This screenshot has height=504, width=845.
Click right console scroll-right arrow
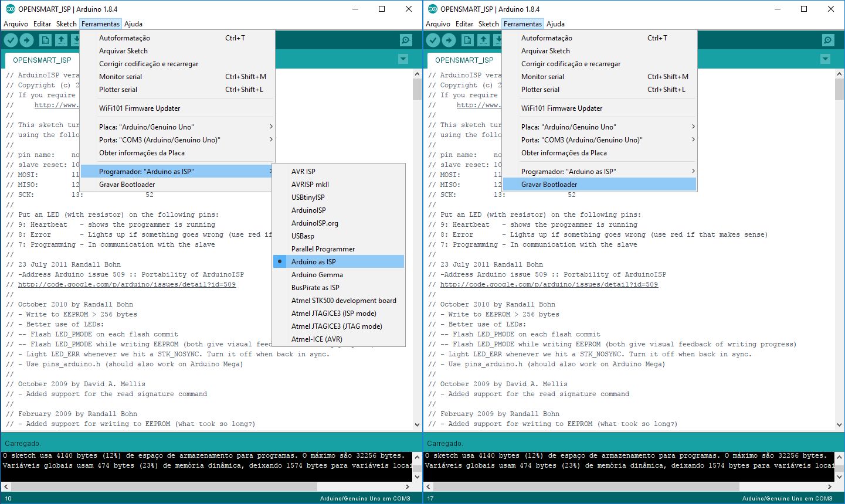click(x=830, y=486)
